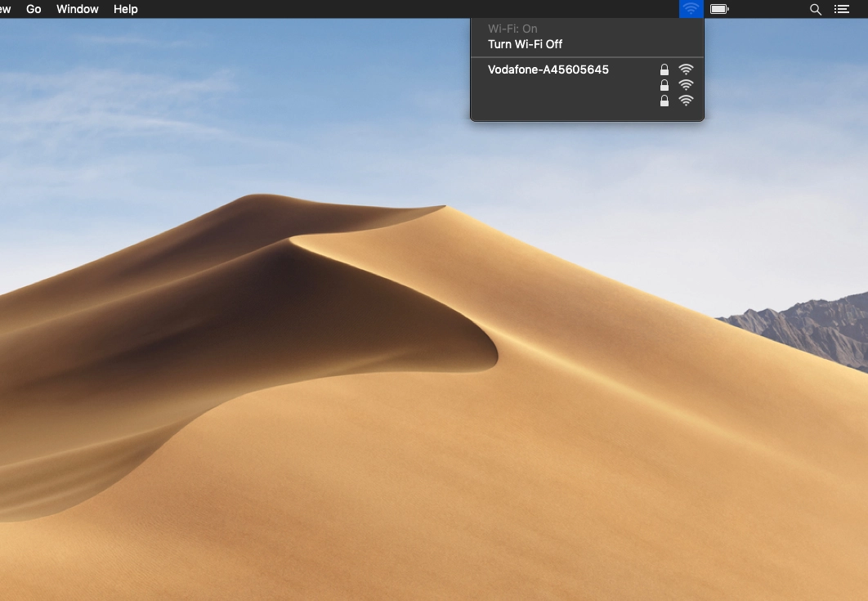
Task: Click the empty menu bar area left of Spotlight
Action: pos(768,9)
